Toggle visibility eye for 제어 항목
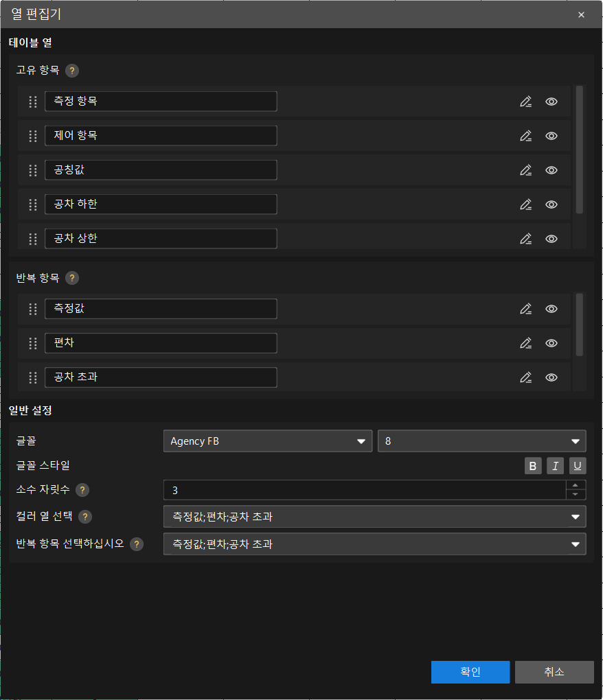This screenshot has width=603, height=700. (551, 136)
